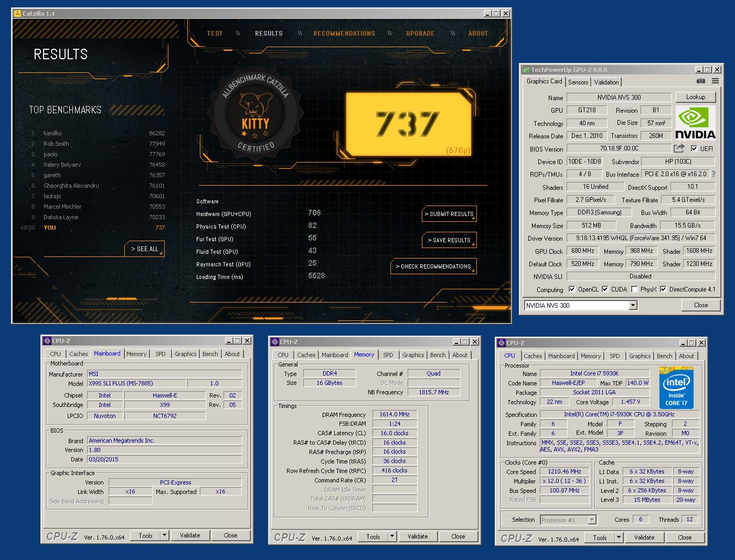
Task: Open the RECOMMENDATIONS tab in Catzilla
Action: click(x=344, y=33)
